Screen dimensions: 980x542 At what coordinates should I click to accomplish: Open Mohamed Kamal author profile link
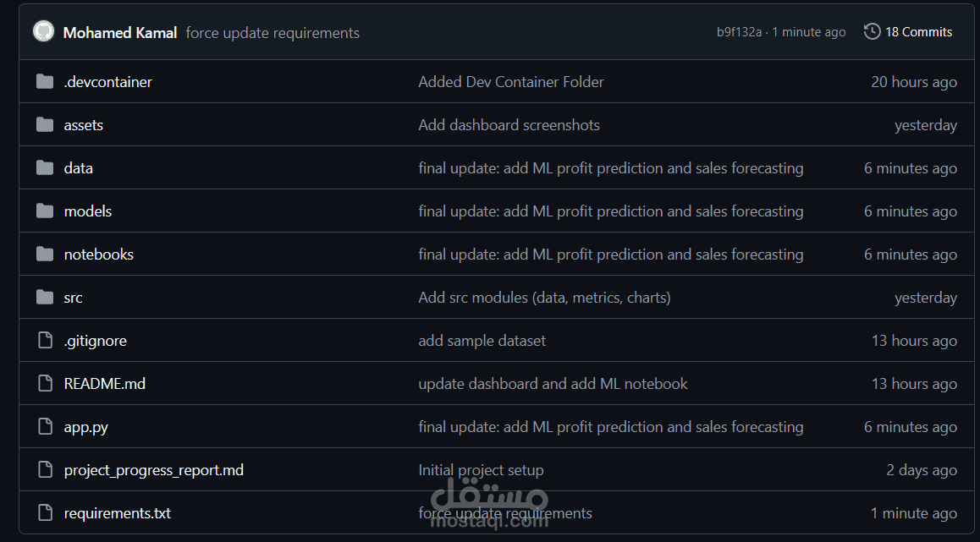coord(120,33)
